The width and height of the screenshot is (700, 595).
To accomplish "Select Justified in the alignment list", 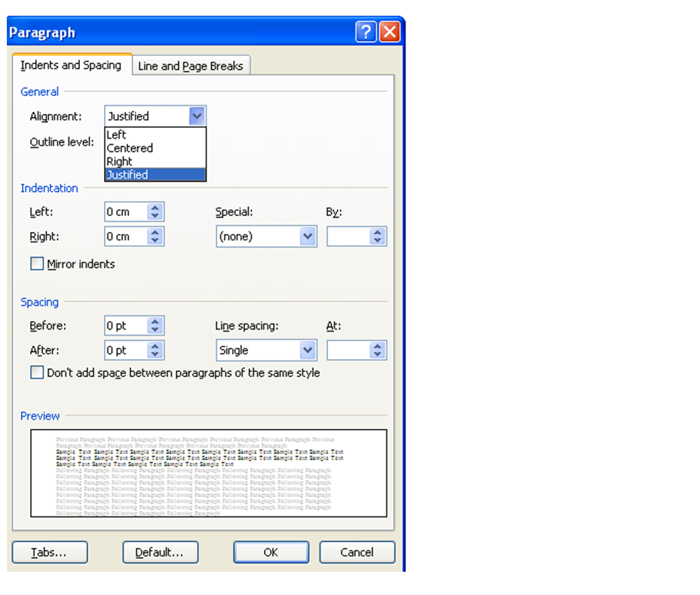I will tap(127, 175).
